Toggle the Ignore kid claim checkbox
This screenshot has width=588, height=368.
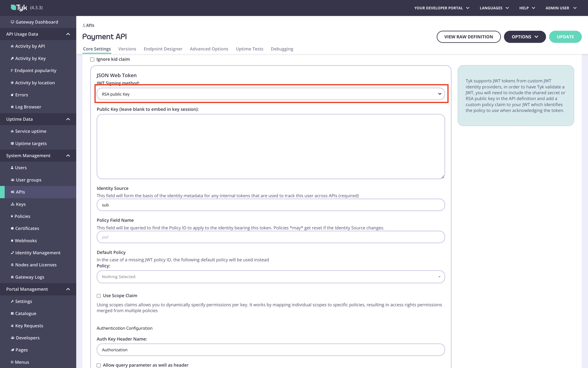tap(92, 59)
